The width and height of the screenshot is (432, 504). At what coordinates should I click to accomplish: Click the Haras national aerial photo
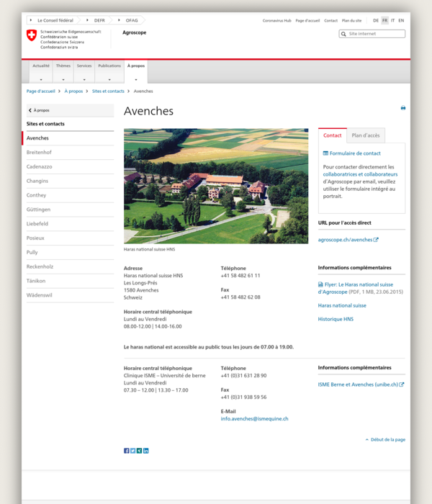pyautogui.click(x=216, y=186)
